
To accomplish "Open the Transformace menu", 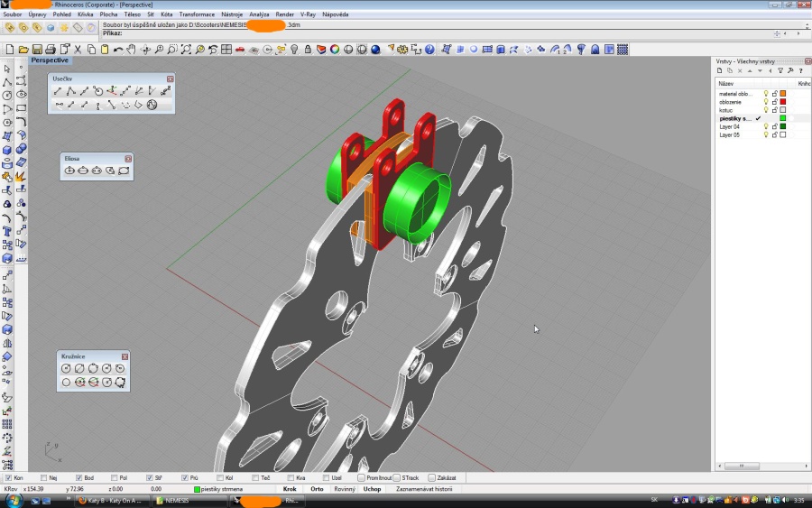I will pos(196,15).
